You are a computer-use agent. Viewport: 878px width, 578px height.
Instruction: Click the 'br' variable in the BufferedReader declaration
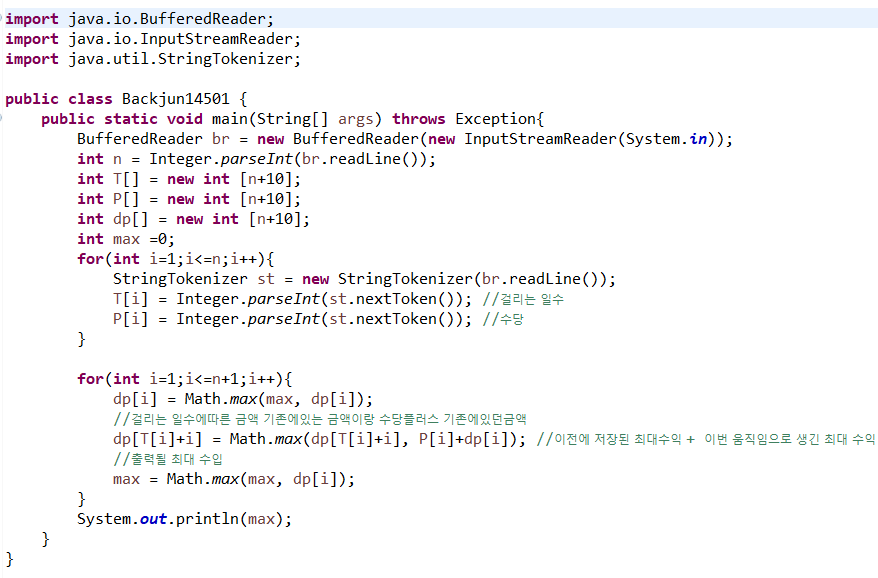click(221, 139)
